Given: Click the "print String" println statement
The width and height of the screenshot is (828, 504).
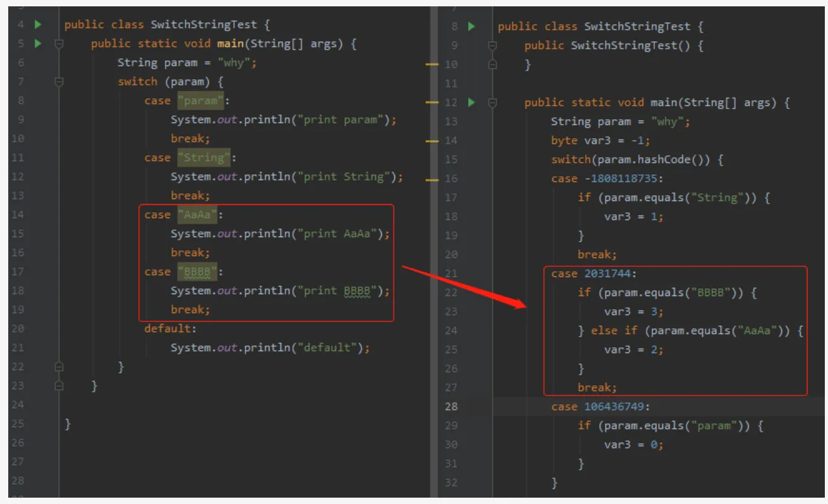Looking at the screenshot, I should pos(287,177).
